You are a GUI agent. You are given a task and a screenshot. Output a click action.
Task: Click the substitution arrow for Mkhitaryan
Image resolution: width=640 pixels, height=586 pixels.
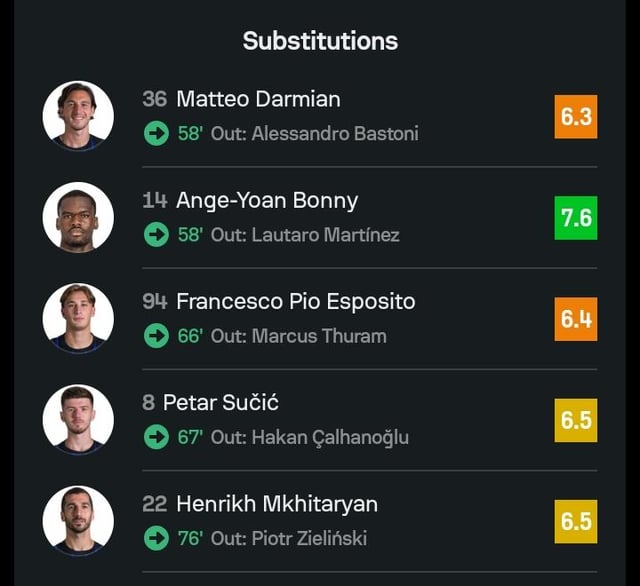156,538
